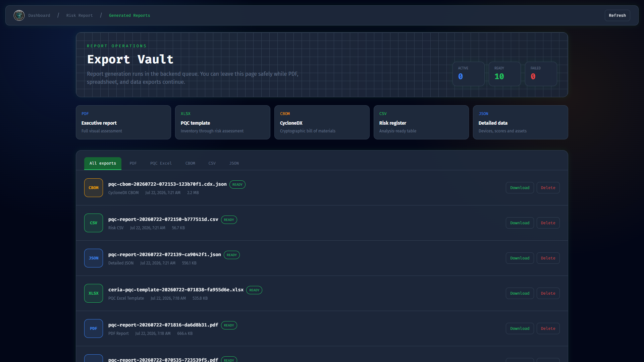Click the 666.4 KB file size text
The width and height of the screenshot is (644, 362).
point(185,334)
